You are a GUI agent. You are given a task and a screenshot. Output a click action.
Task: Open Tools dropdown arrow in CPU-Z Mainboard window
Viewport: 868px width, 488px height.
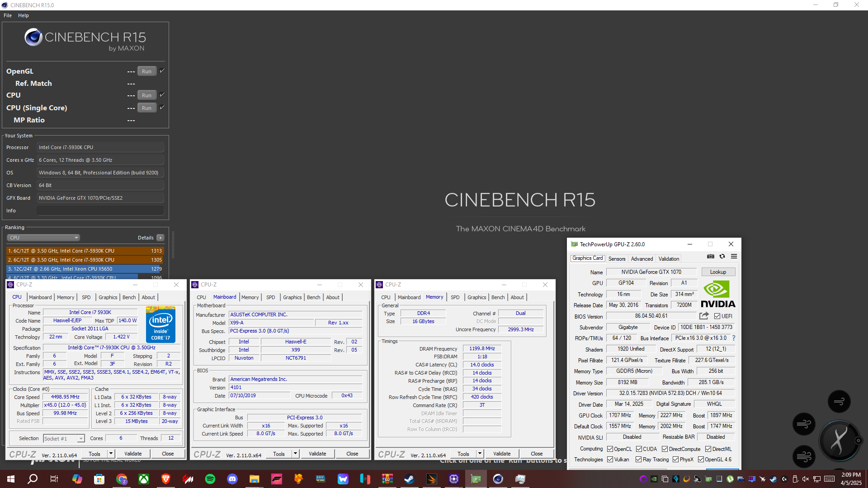click(295, 454)
